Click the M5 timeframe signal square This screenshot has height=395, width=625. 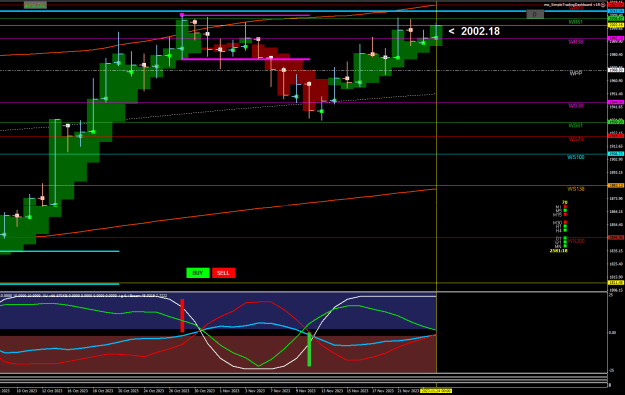coord(565,210)
